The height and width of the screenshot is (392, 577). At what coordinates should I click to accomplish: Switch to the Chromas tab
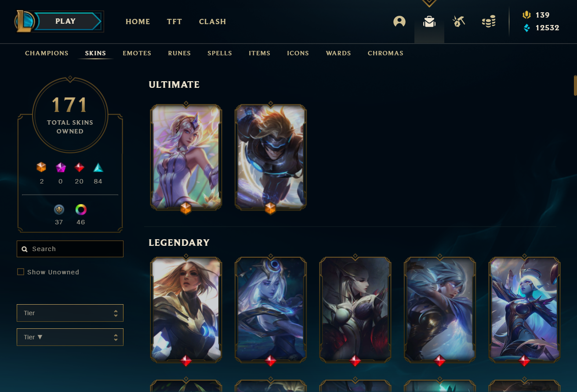[385, 53]
